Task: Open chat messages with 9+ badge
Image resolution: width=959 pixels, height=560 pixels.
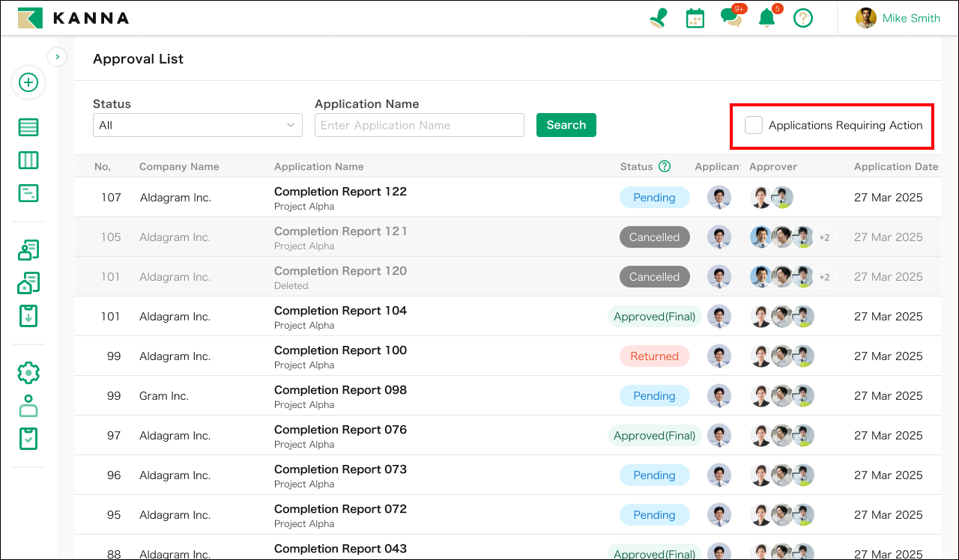Action: coord(730,18)
